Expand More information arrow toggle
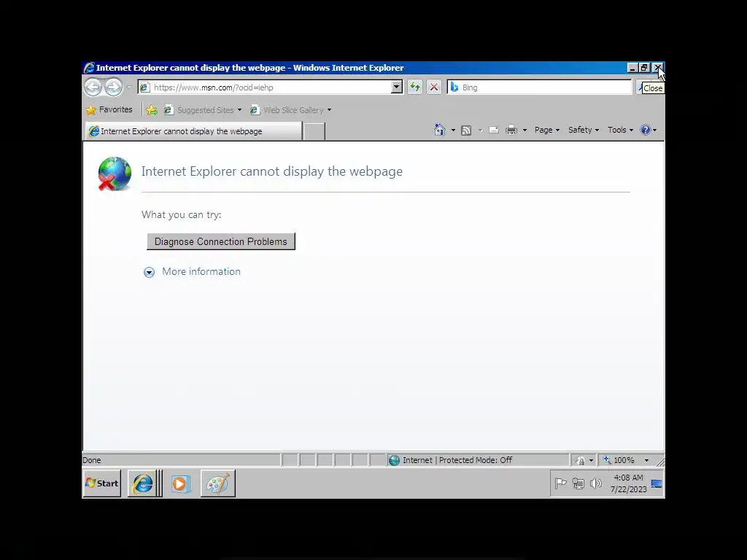The width and height of the screenshot is (747, 560). tap(149, 272)
